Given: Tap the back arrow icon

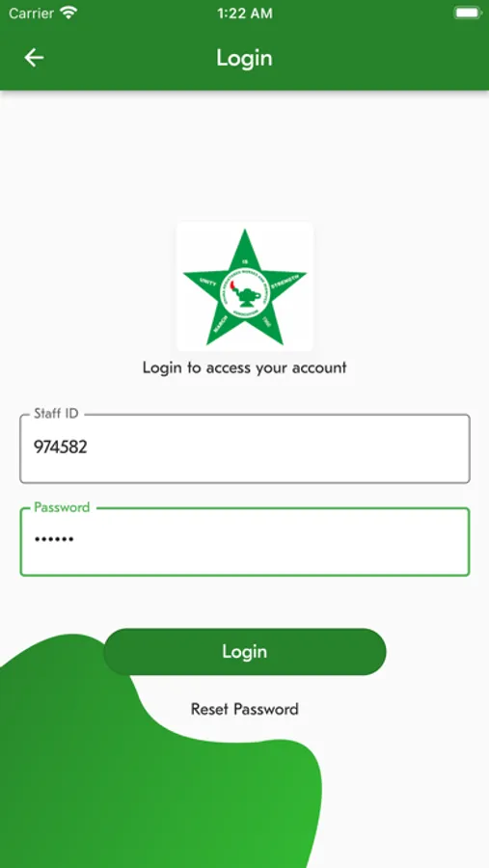Looking at the screenshot, I should click(x=34, y=58).
